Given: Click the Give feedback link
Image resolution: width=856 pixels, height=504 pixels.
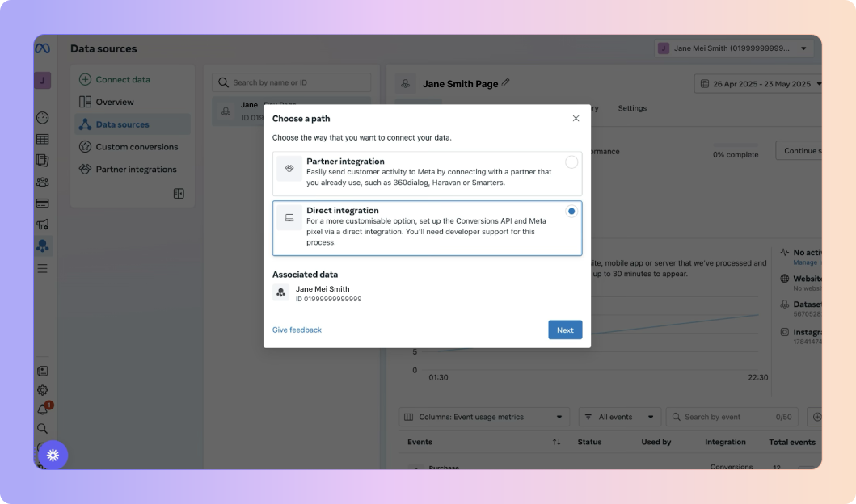Looking at the screenshot, I should (x=297, y=330).
